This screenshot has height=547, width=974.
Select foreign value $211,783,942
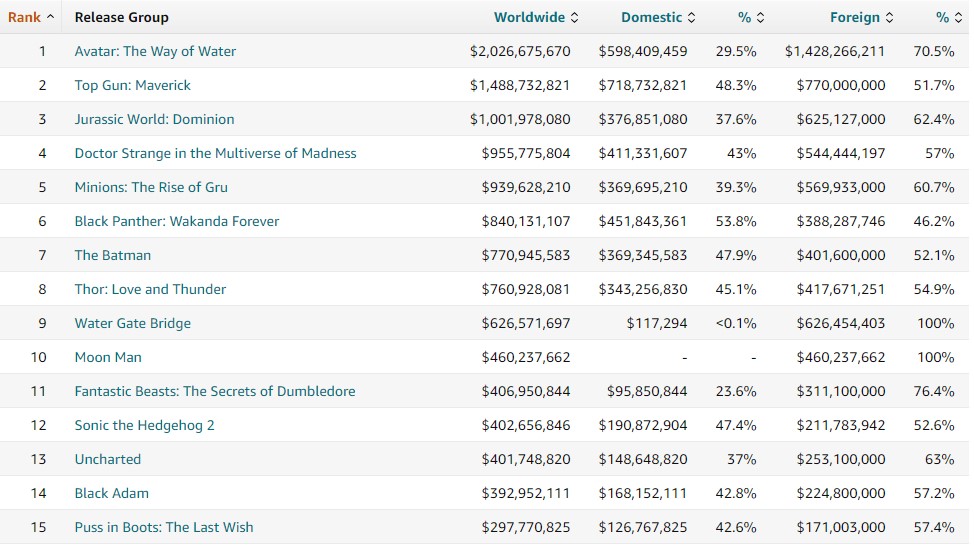click(x=841, y=425)
